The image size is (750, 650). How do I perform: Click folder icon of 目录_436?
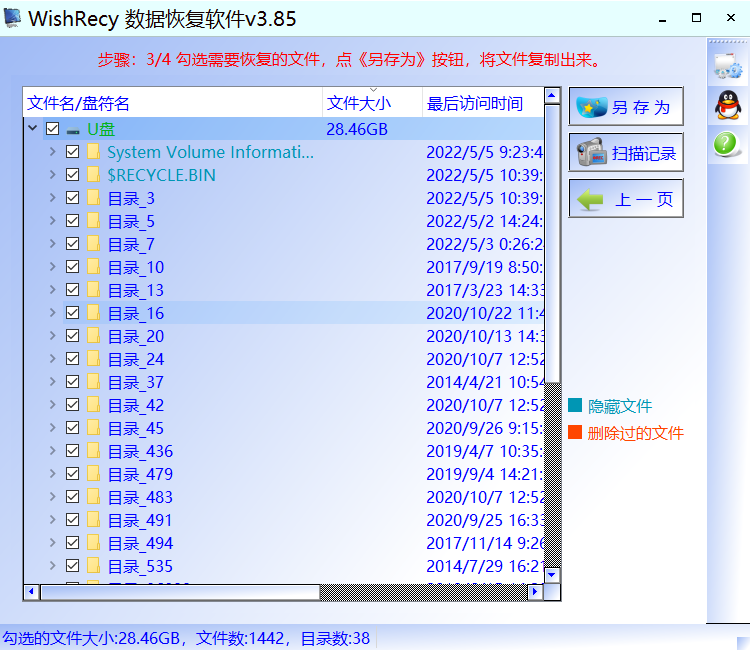click(x=93, y=451)
